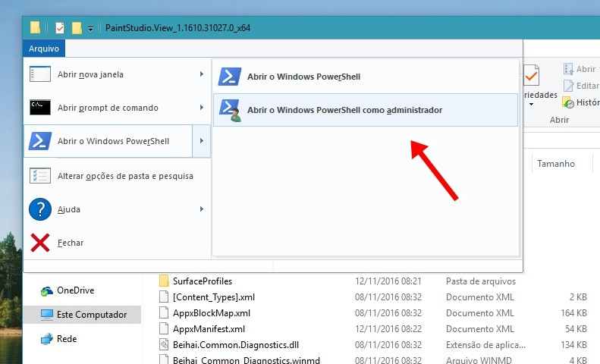
Task: Sort by the Tamanho column header
Action: coord(556,164)
